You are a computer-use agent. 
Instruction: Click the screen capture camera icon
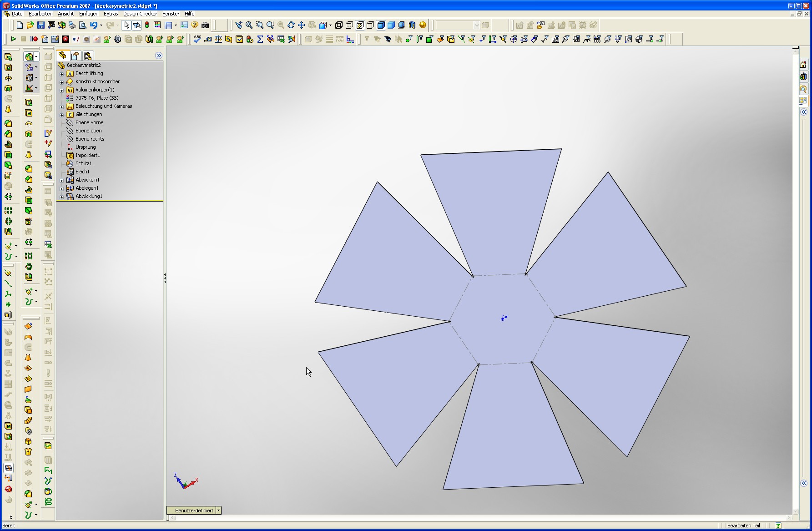click(x=205, y=25)
